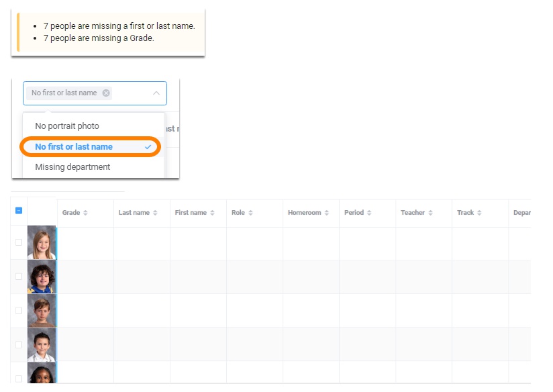Tick the checkbox for the fourth row

pyautogui.click(x=19, y=344)
